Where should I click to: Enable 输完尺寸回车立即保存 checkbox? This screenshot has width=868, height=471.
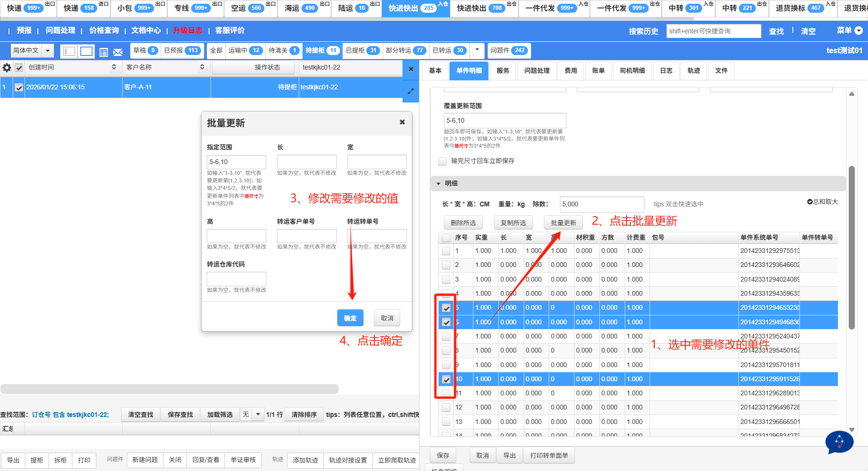click(442, 161)
